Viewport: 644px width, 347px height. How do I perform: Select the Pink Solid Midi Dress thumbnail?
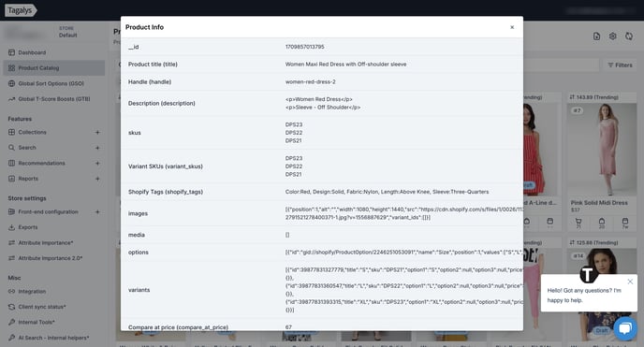point(602,150)
